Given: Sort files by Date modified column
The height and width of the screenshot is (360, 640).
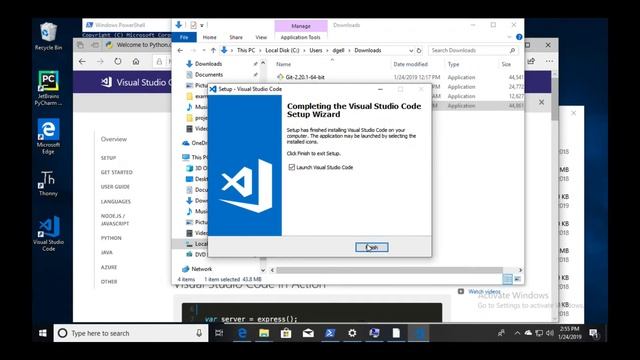Looking at the screenshot, I should click(410, 64).
